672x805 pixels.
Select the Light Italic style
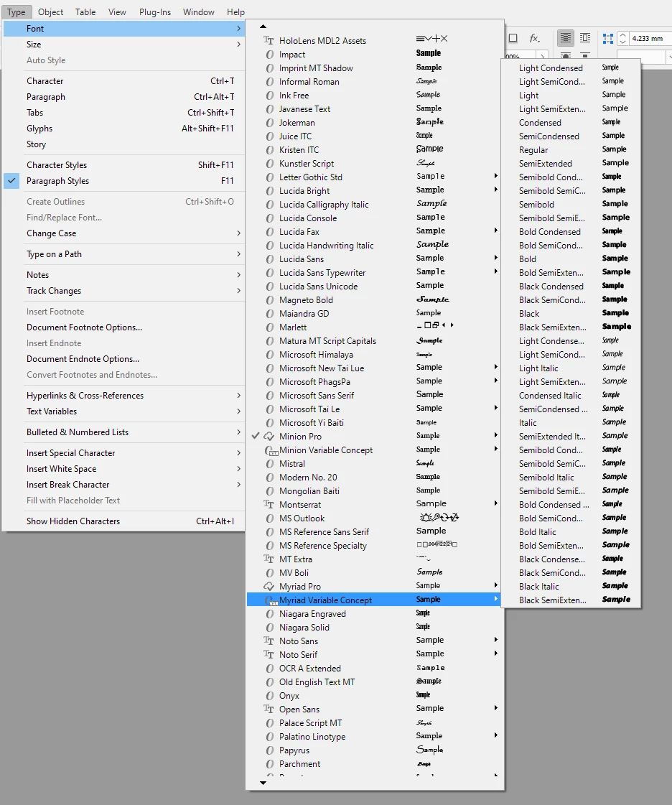(x=571, y=368)
